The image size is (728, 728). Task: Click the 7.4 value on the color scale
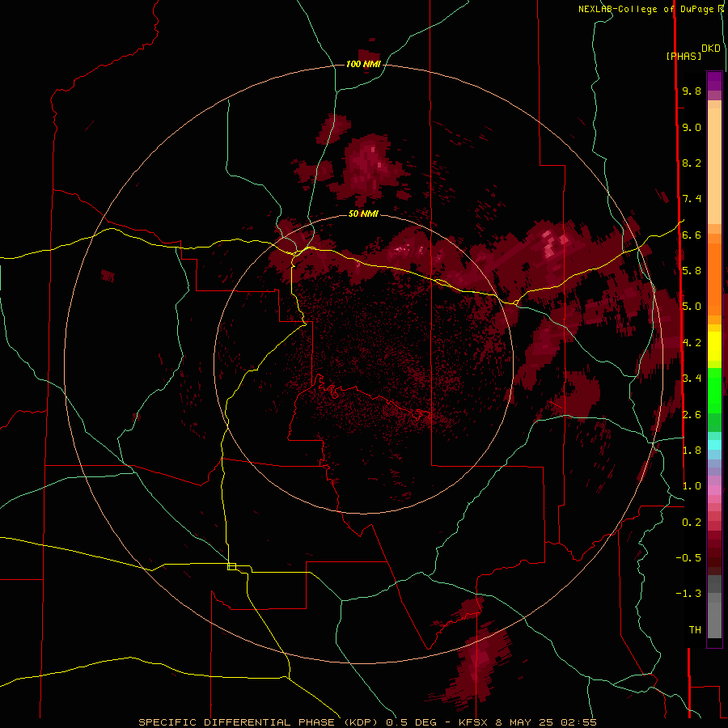tap(692, 199)
